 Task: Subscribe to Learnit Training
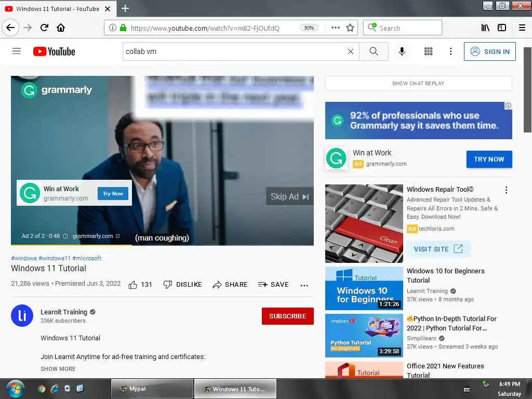288,316
